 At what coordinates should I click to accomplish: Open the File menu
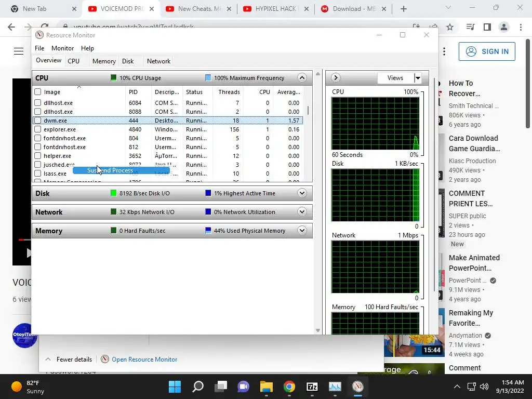(39, 48)
